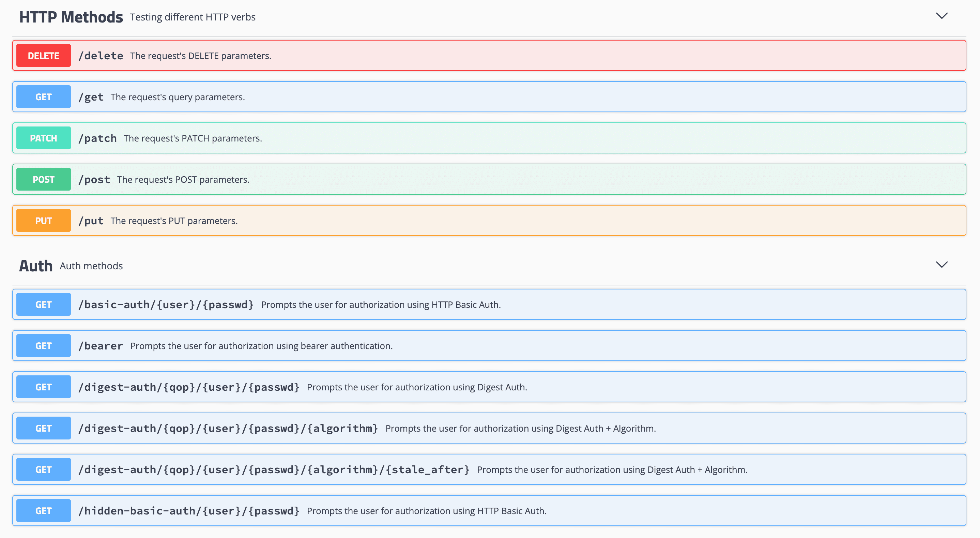Open the /patch endpoint path
The width and height of the screenshot is (980, 538).
[97, 138]
